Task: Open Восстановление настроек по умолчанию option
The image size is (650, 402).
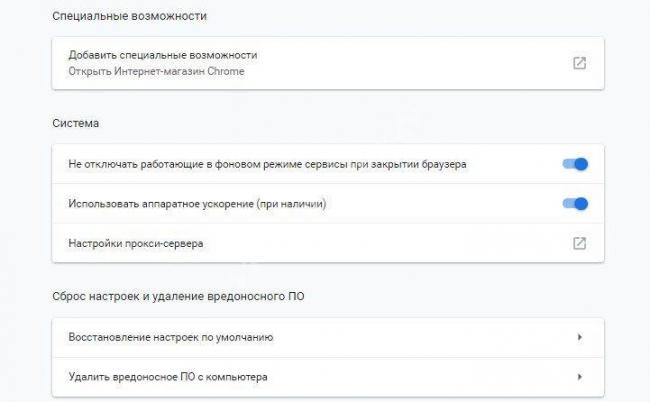Action: click(328, 337)
